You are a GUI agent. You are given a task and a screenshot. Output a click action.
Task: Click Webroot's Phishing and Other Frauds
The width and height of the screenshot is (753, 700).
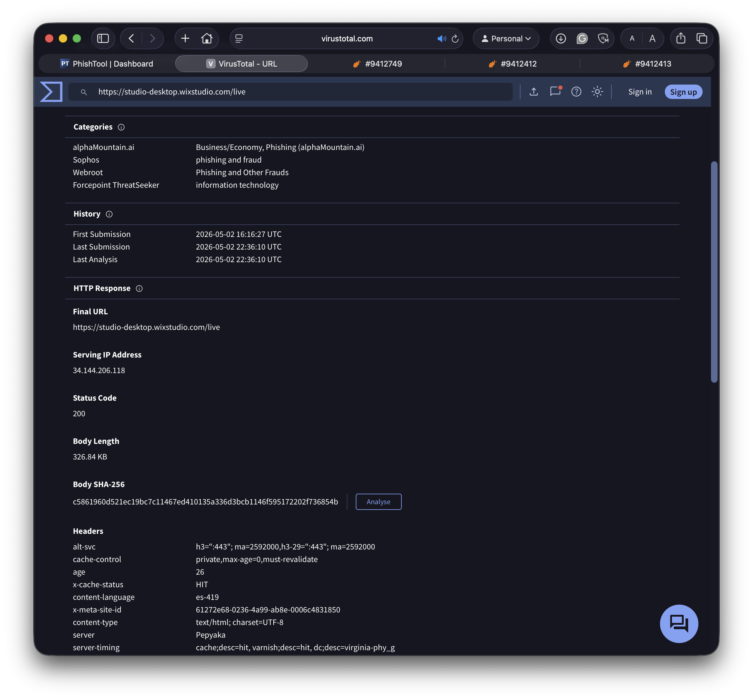tap(242, 172)
